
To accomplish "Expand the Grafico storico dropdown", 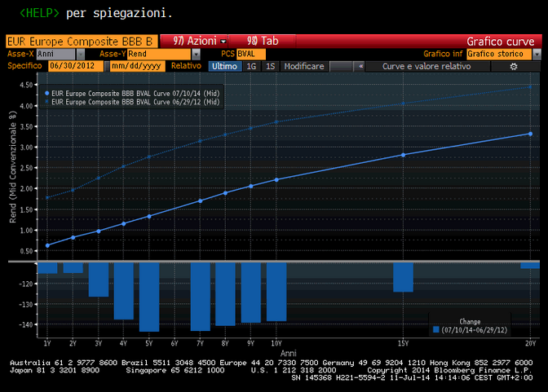I will tap(501, 54).
